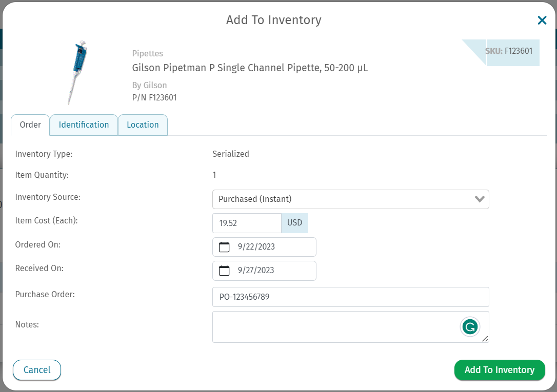Focus the Purchase Order field

[x=350, y=297]
